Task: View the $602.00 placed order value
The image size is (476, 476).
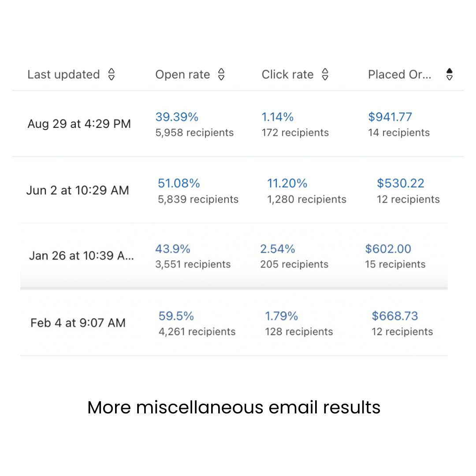Action: [x=388, y=249]
